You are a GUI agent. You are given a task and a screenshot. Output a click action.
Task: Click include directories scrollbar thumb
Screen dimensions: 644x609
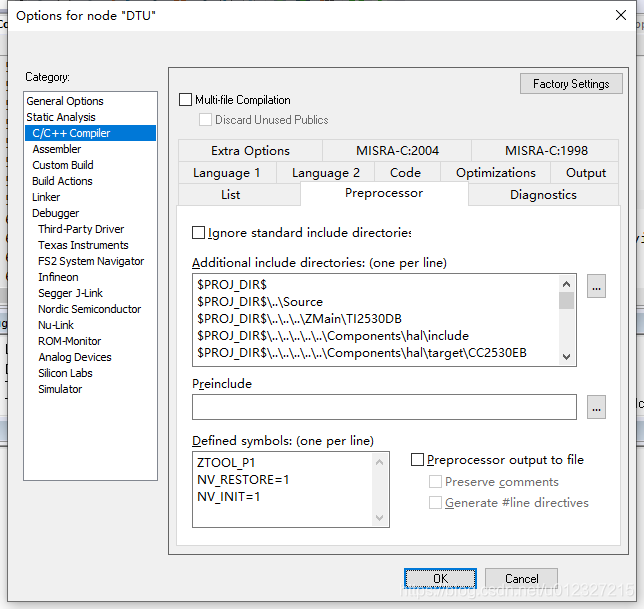tap(566, 301)
